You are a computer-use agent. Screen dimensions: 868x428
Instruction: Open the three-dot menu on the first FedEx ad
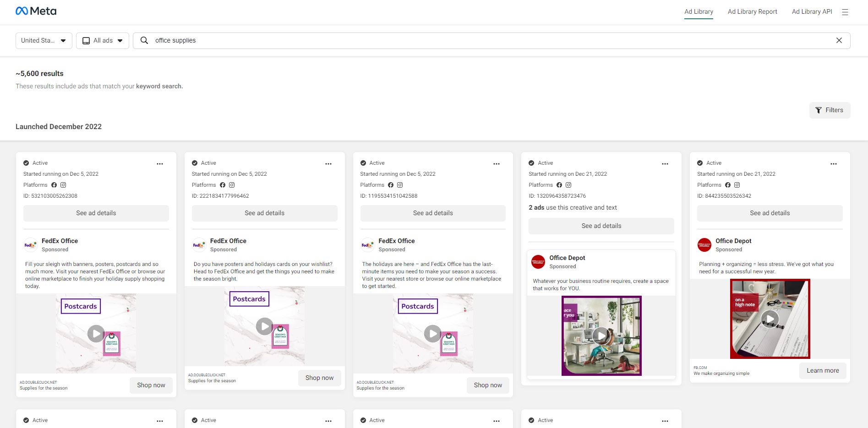click(x=160, y=164)
